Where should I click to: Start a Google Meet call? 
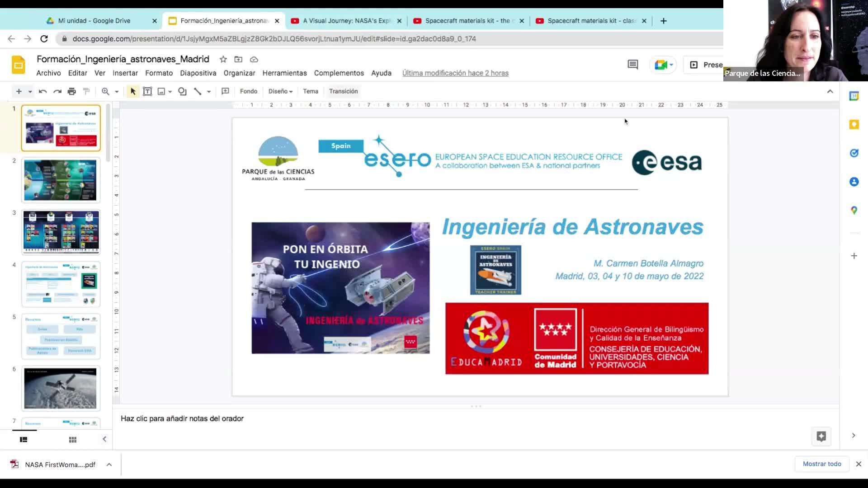pos(660,65)
